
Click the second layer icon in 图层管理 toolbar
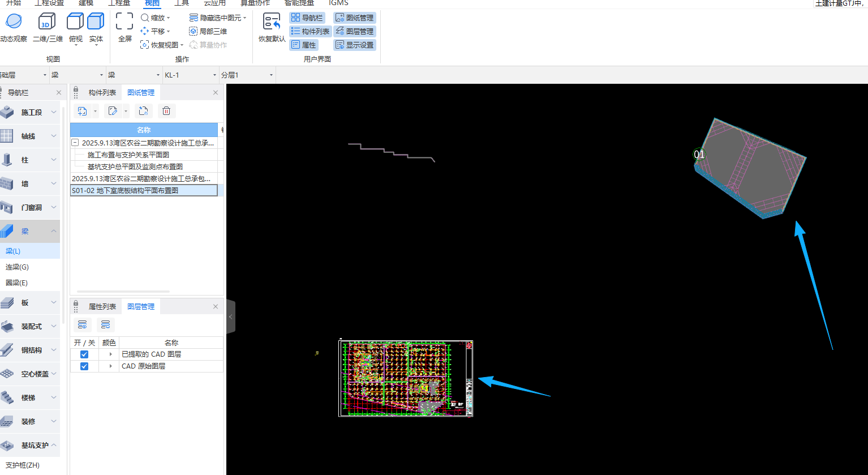tap(105, 324)
